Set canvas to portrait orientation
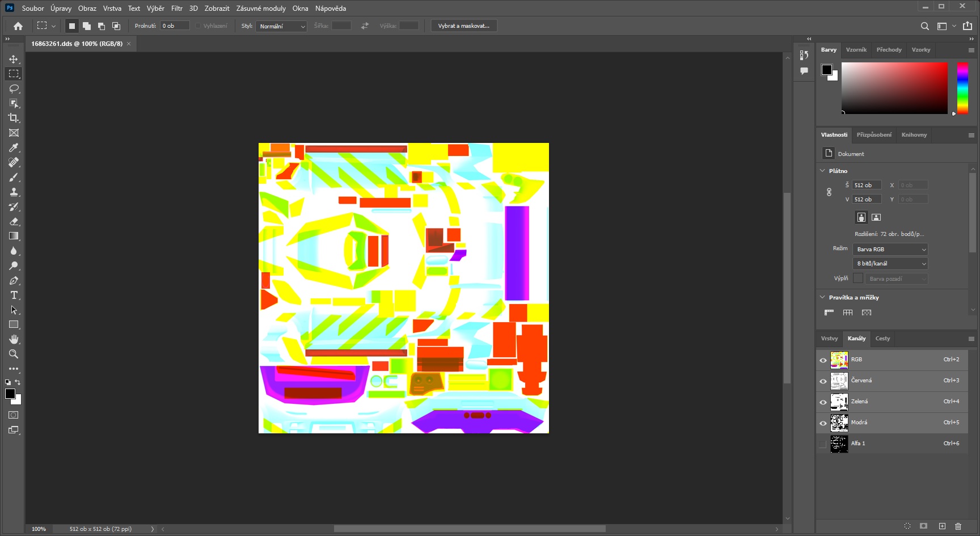Image resolution: width=980 pixels, height=536 pixels. coord(861,217)
